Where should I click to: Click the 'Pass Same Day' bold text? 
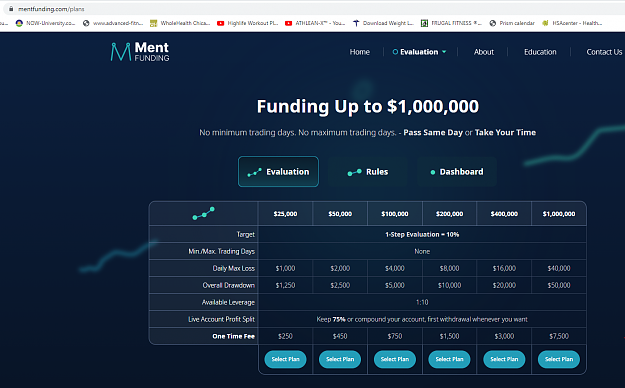pyautogui.click(x=433, y=132)
